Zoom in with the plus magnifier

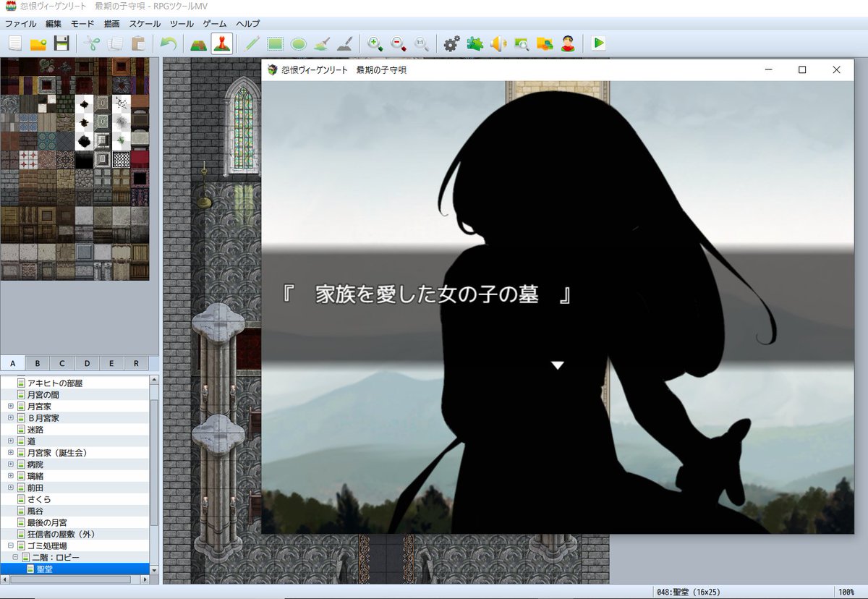coord(375,43)
